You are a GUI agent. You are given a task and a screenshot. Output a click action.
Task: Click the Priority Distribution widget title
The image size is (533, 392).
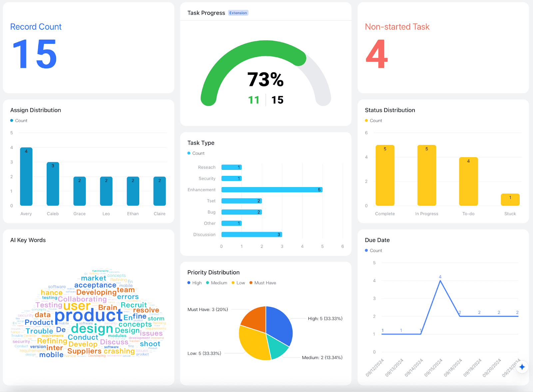click(x=214, y=272)
